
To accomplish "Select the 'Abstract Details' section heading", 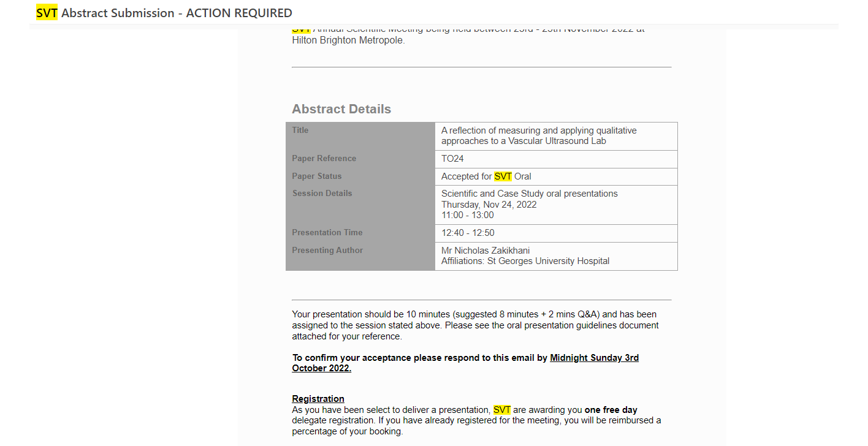I will (x=341, y=109).
